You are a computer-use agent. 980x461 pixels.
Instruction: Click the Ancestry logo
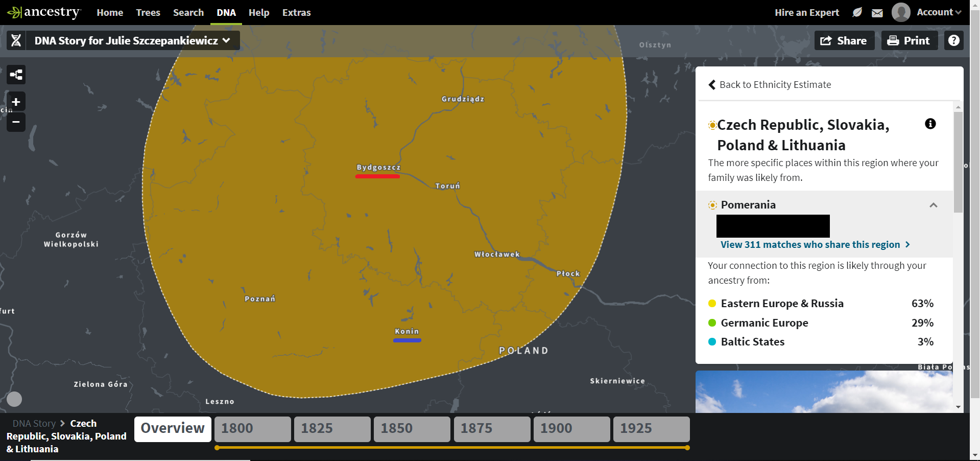[x=44, y=12]
